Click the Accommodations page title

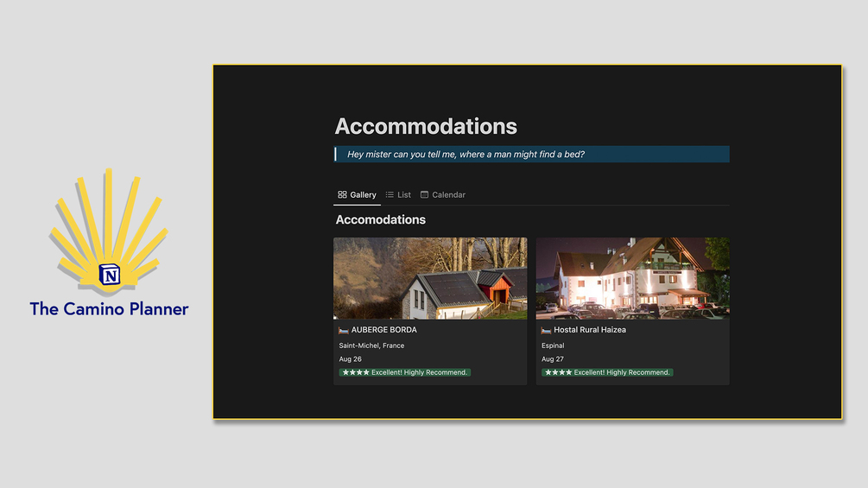[426, 126]
